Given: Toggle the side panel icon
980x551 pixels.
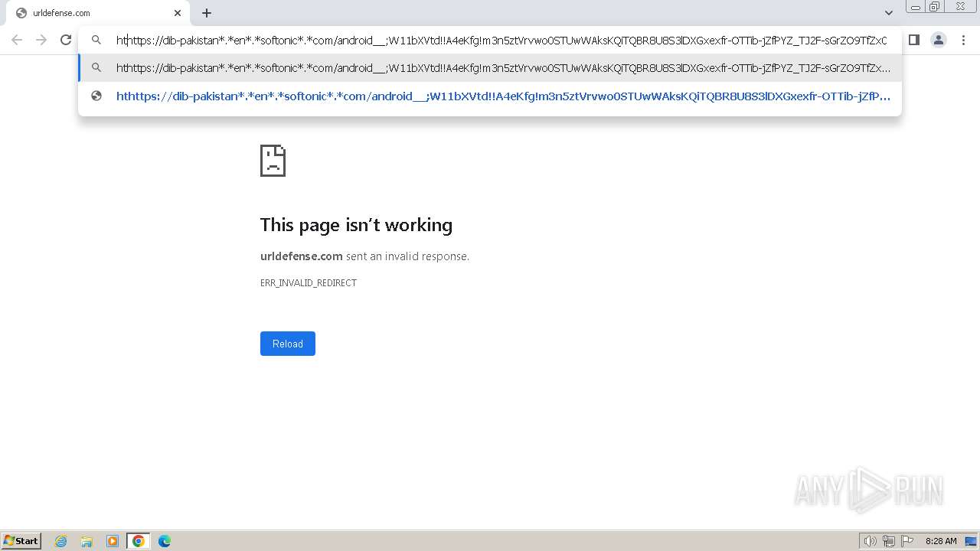Looking at the screenshot, I should click(x=914, y=40).
